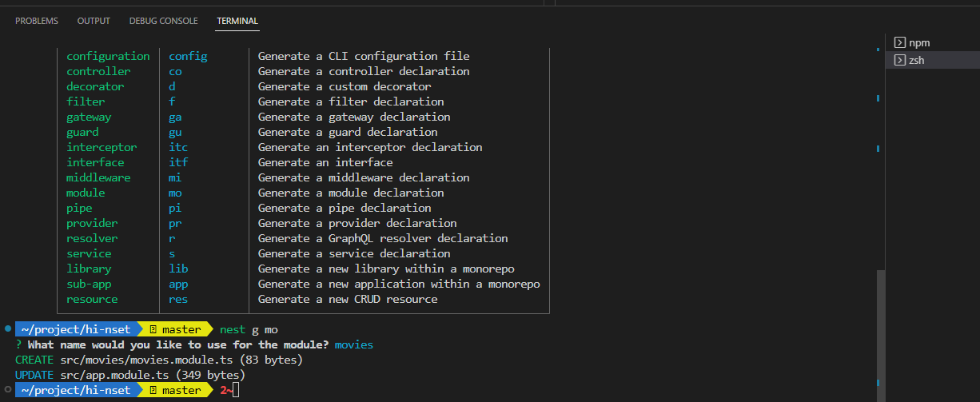
Task: Switch to the PROBLEMS tab
Action: (x=37, y=21)
